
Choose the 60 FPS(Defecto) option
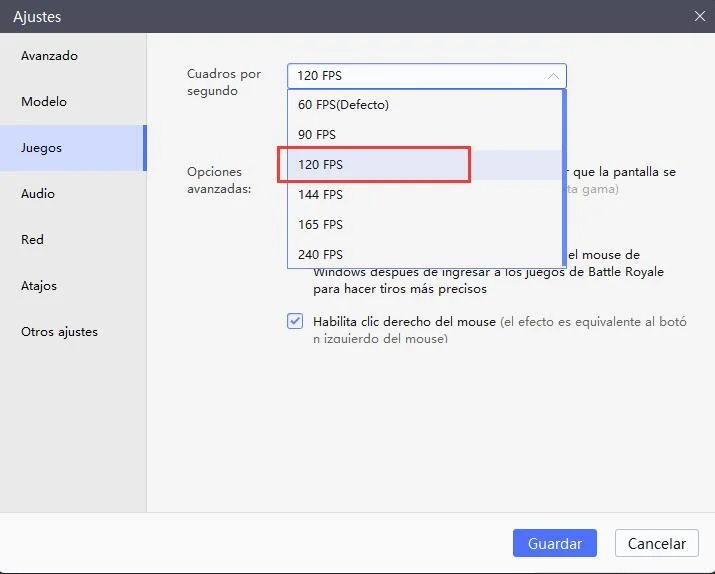coord(425,105)
